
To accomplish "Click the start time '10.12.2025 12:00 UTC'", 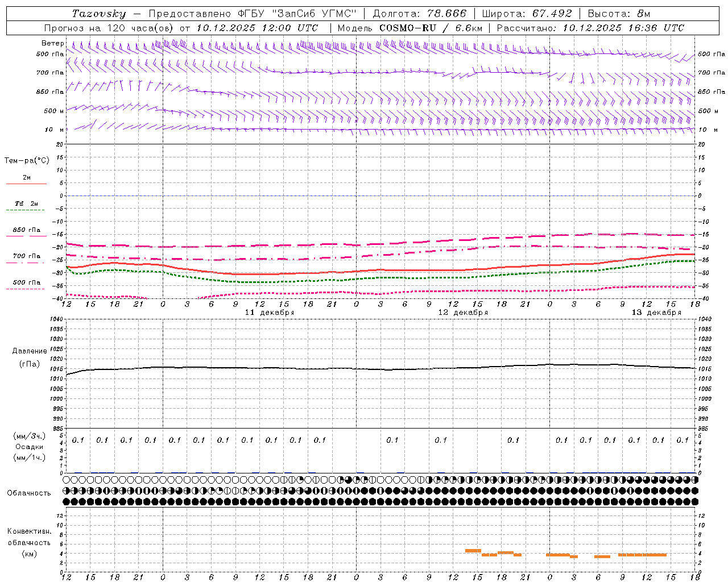I will (x=257, y=28).
